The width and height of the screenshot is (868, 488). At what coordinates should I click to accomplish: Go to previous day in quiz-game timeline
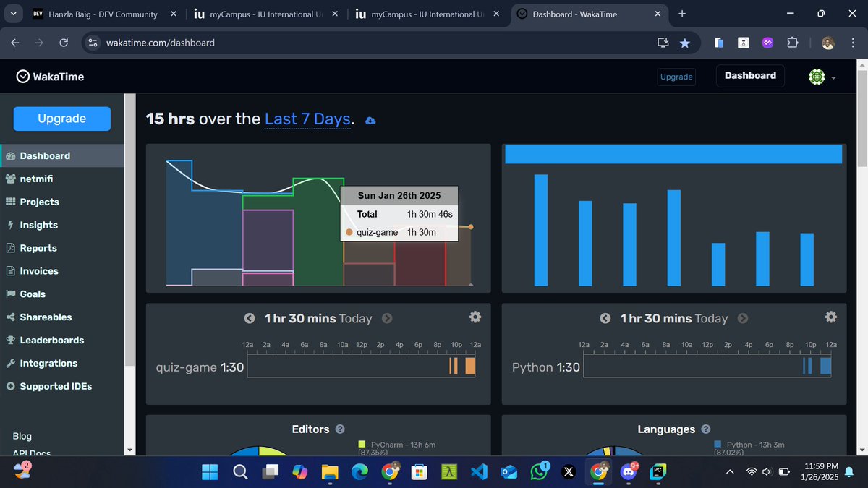coord(250,318)
